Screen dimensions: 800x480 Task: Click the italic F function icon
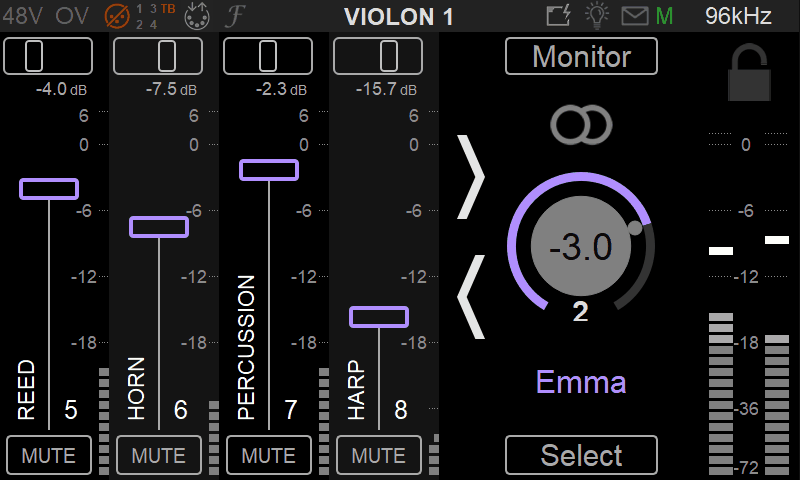pos(234,16)
